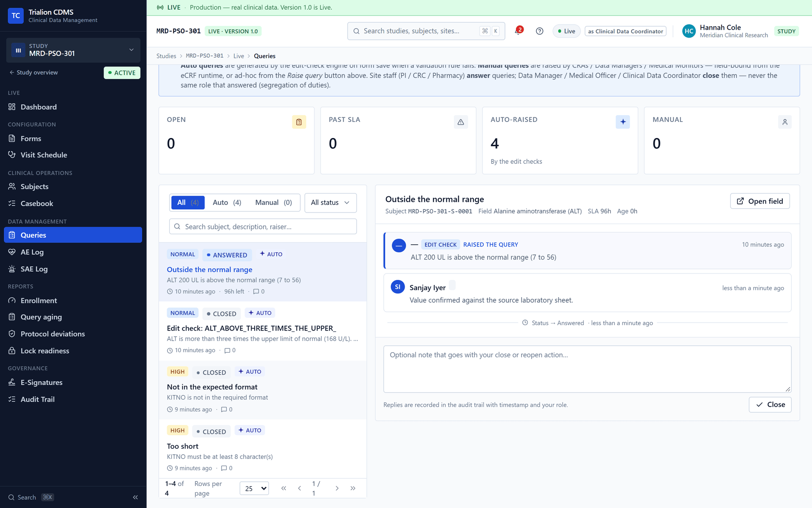Screen dimensions: 812x508
Task: Open the Query aging report
Action: (73, 317)
